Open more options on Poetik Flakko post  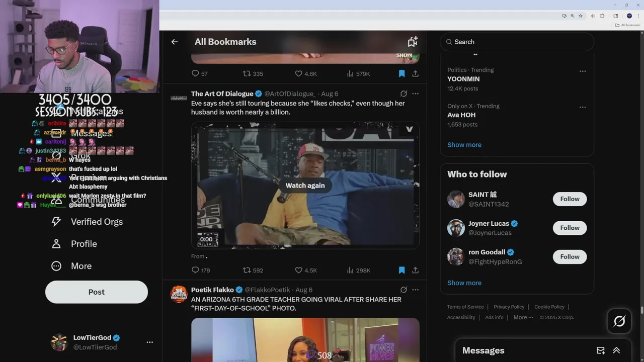pos(415,290)
